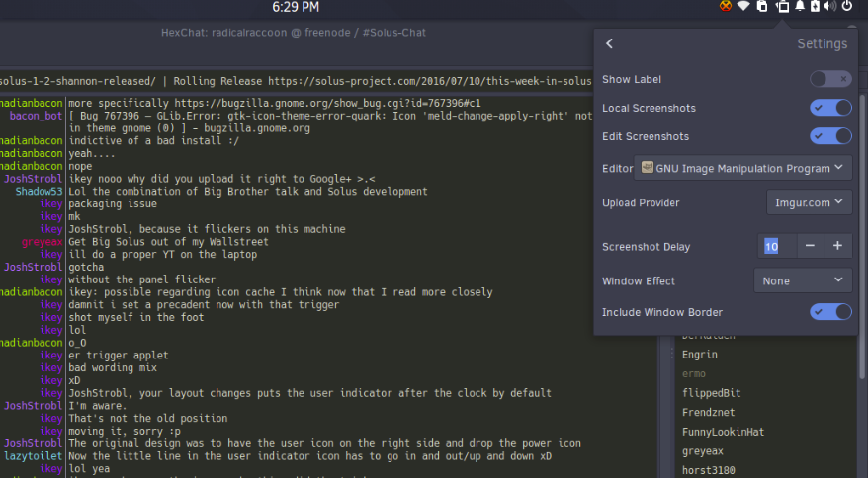Enable the Show Label switch
The width and height of the screenshot is (868, 478).
point(830,79)
